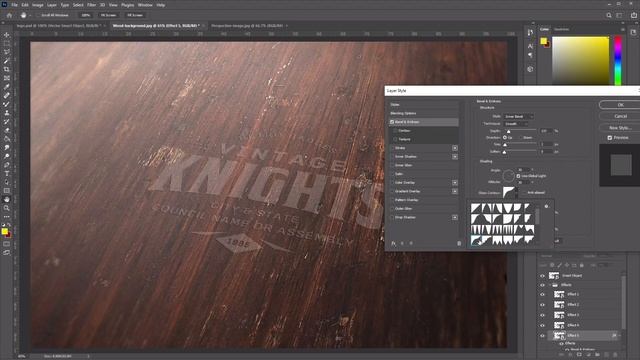Viewport: 640px width, 360px height.
Task: Select the Hand tool in toolbox
Action: [x=7, y=199]
